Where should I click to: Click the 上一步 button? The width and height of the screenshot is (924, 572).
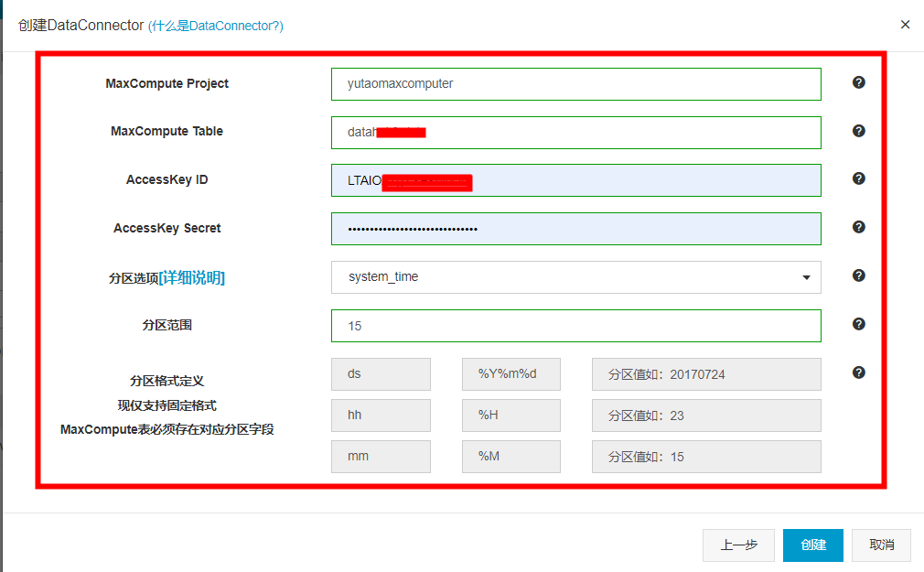[738, 545]
